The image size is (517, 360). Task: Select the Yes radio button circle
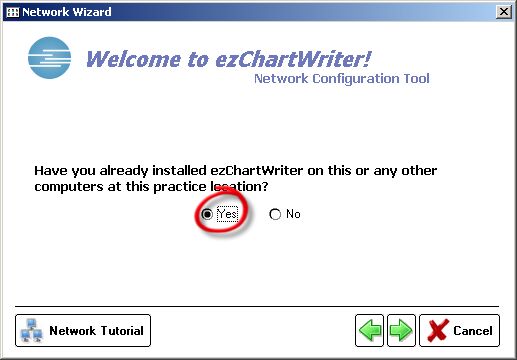[207, 214]
